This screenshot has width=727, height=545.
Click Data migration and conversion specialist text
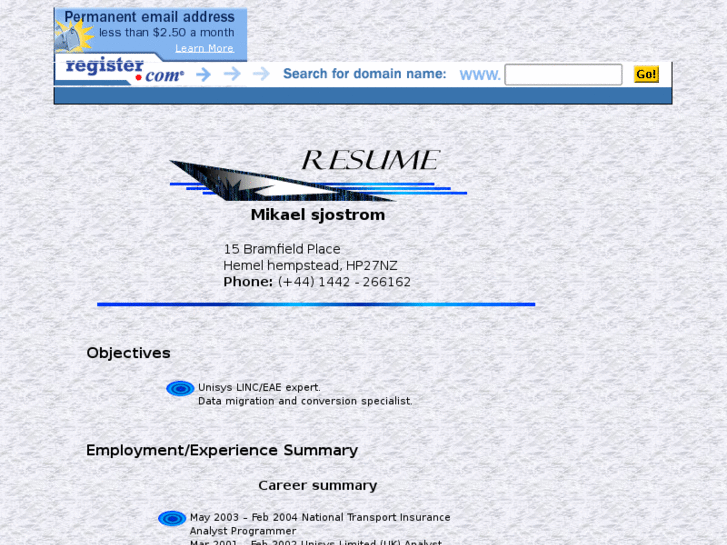tap(305, 401)
